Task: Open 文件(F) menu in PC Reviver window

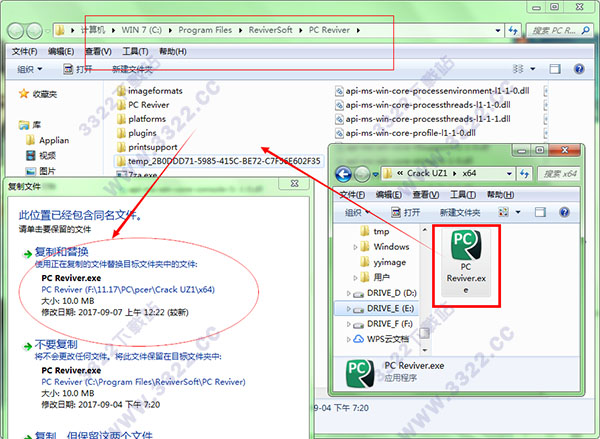Action: point(24,51)
